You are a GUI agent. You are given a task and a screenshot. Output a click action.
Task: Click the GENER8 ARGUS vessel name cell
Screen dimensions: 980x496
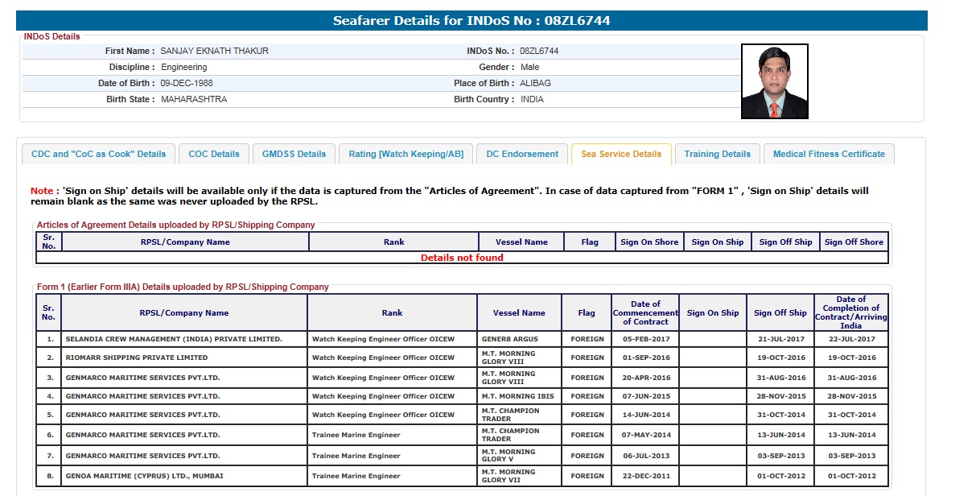click(509, 339)
